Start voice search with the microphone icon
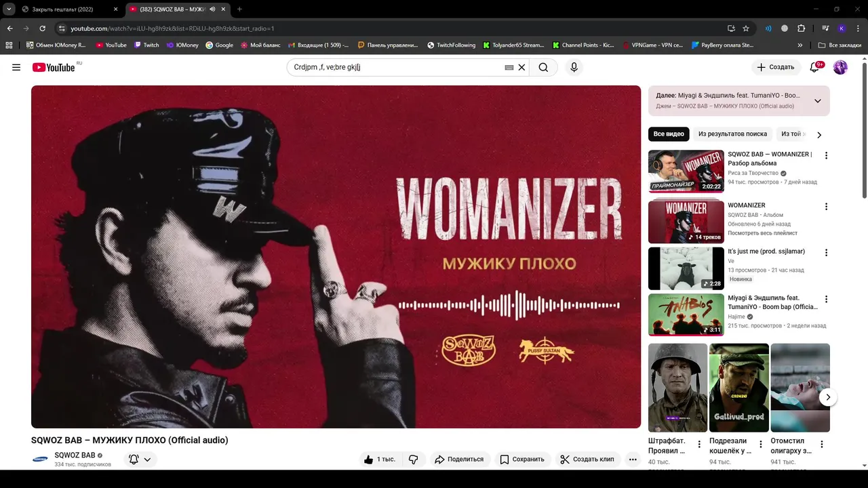This screenshot has width=868, height=488. point(574,67)
